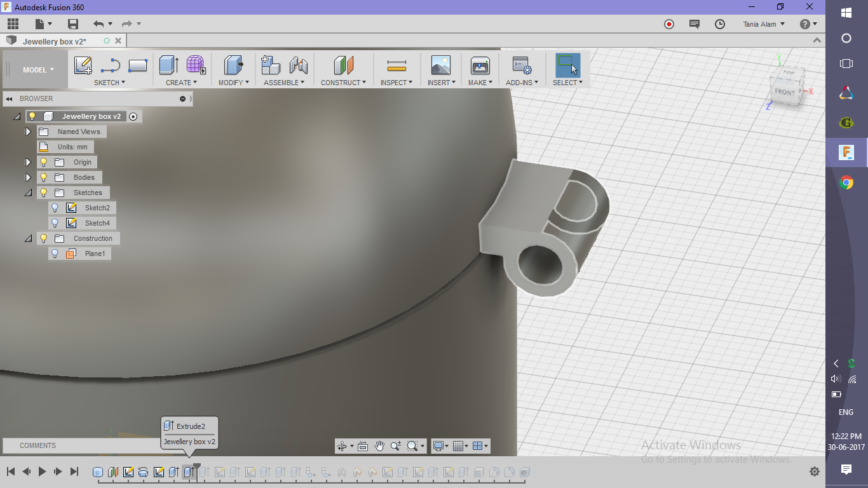Activate the Pan hand tool
This screenshot has height=488, width=868.
click(x=379, y=446)
